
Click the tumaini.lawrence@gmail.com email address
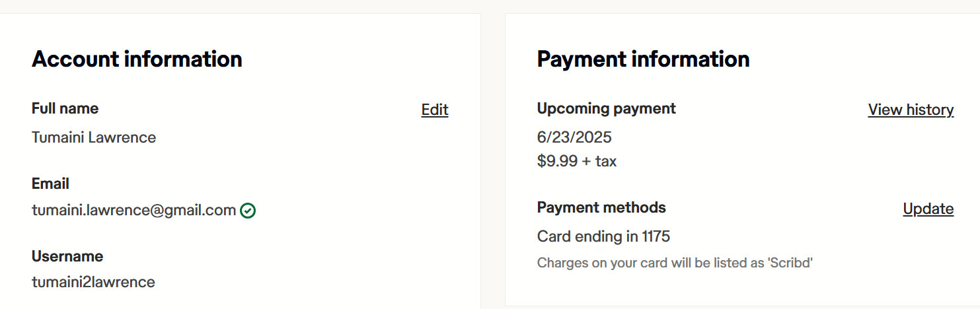[x=133, y=210]
